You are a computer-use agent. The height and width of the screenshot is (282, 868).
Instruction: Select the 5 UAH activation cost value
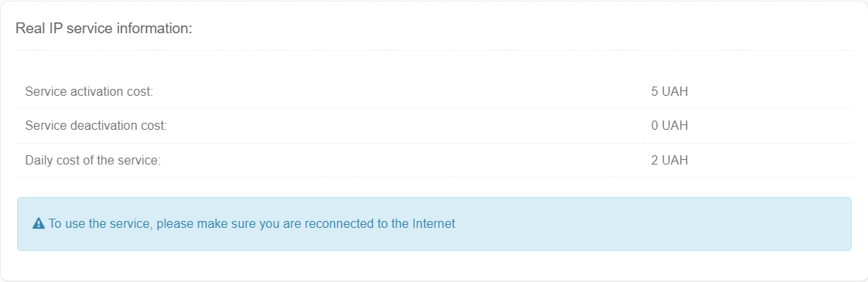[x=669, y=91]
